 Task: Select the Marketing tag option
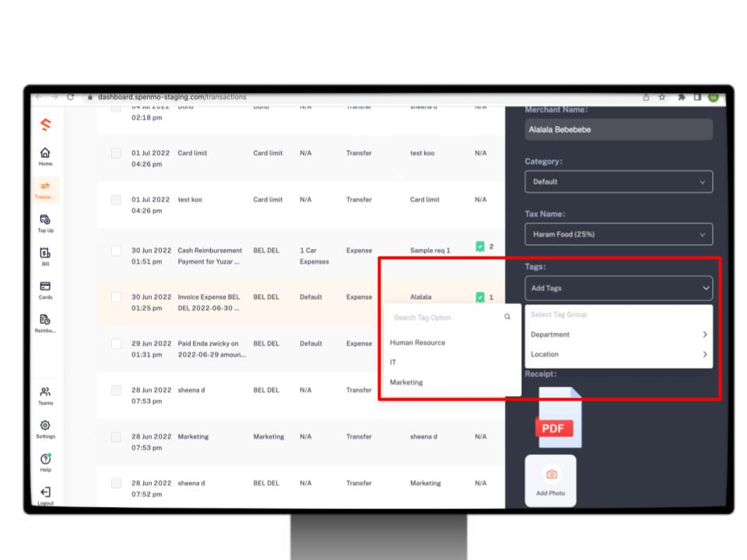click(x=406, y=383)
